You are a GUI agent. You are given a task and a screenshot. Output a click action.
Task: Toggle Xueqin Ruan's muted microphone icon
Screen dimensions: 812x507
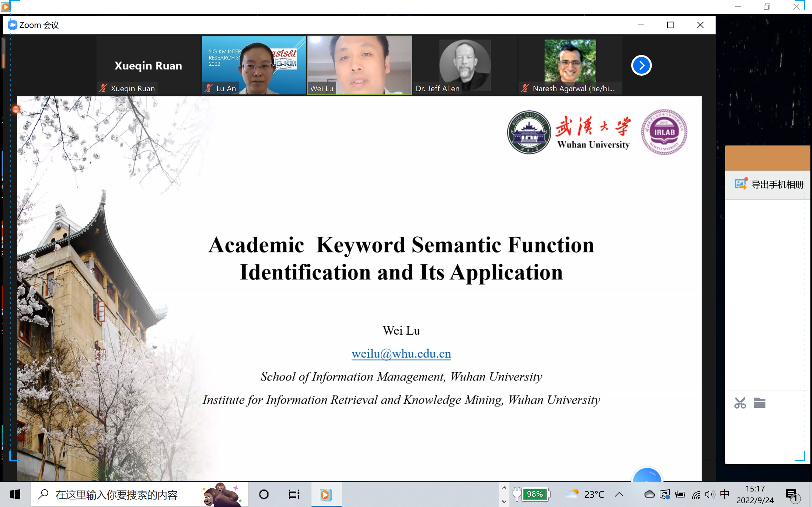point(103,88)
